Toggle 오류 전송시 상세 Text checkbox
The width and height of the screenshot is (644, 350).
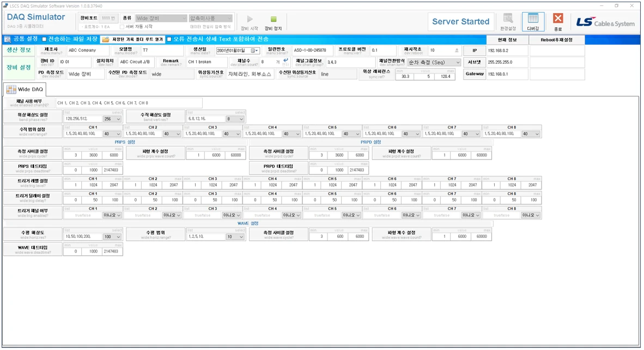tap(169, 39)
